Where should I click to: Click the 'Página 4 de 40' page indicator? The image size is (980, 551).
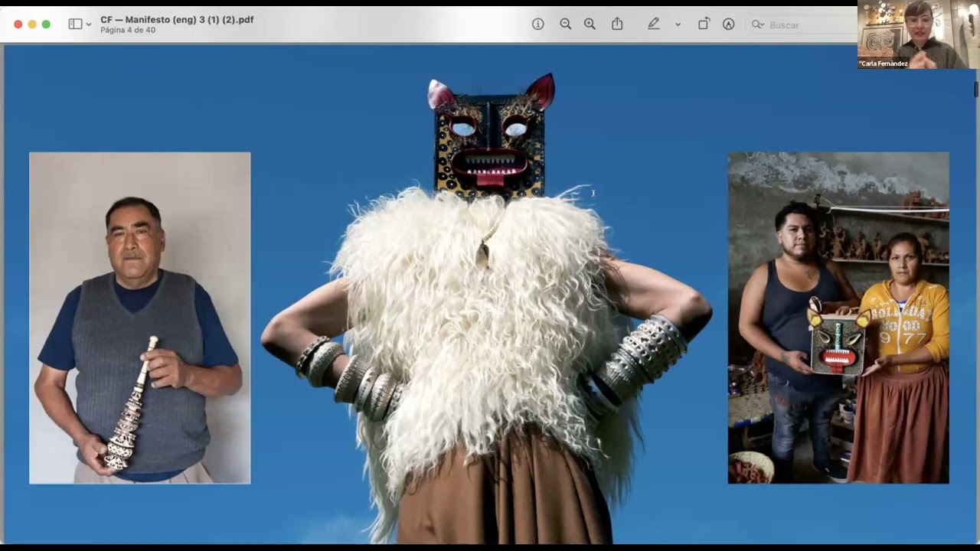coord(128,31)
